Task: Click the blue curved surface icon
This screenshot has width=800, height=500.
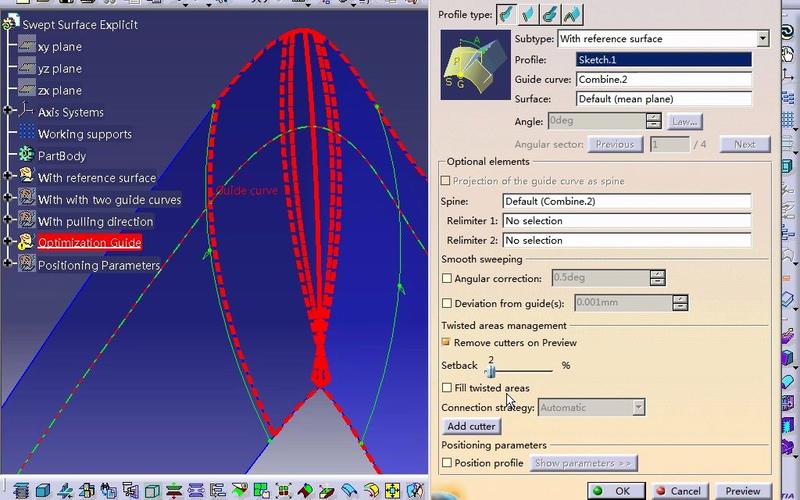Action: click(x=349, y=490)
